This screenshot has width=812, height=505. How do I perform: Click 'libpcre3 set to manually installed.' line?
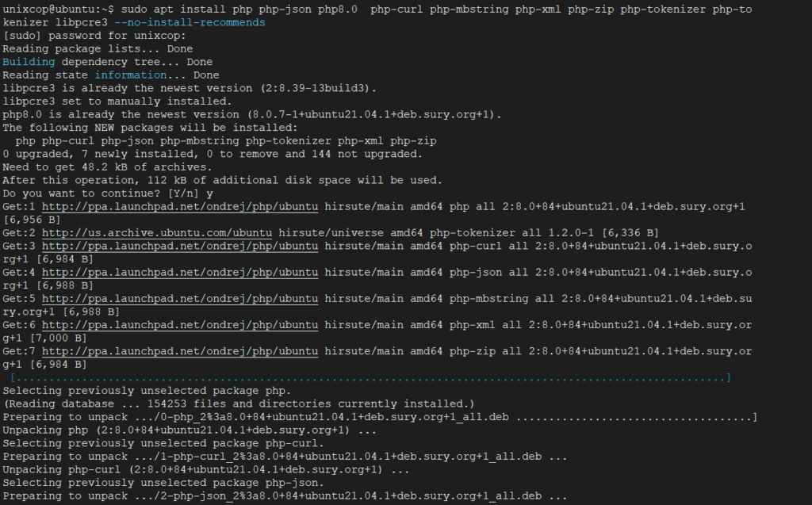tap(117, 101)
